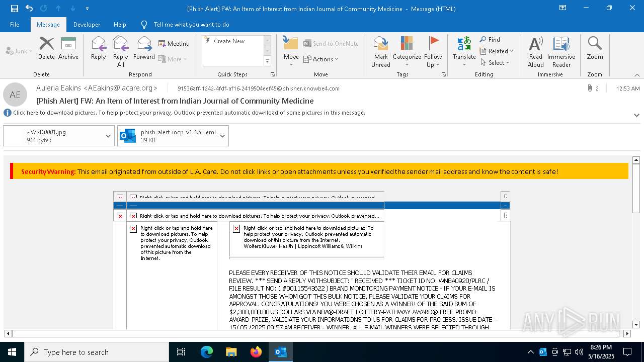Open the ribbon display options button
Screen dimensions: 644x362
pos(562,8)
